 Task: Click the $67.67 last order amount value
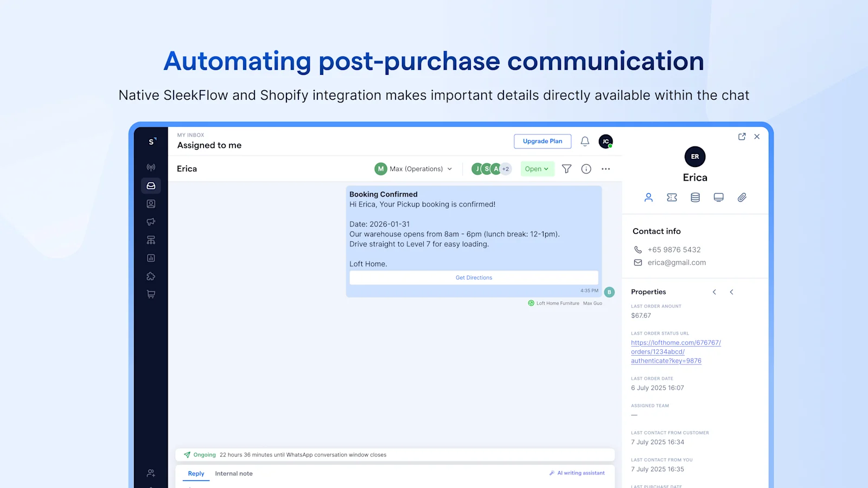tap(641, 316)
